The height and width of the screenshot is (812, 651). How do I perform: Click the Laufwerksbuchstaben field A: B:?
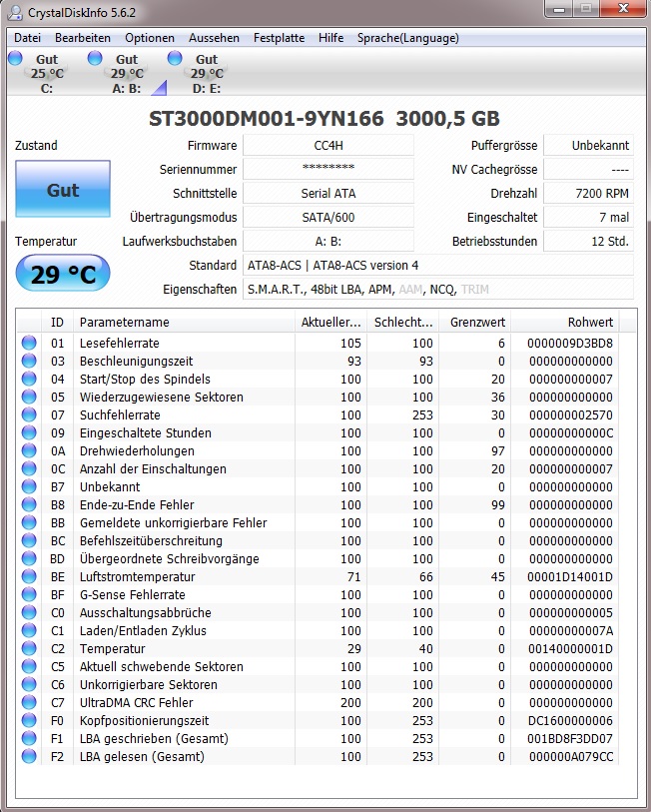328,242
